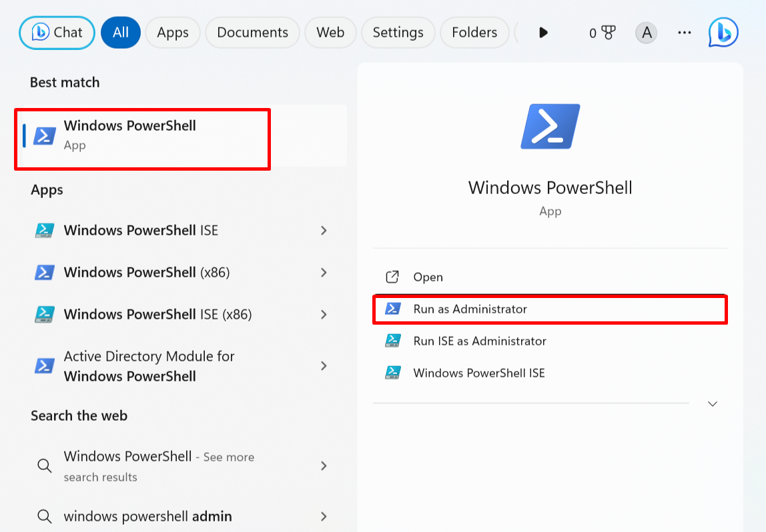The image size is (766, 532).
Task: Click the Windows PowerShell (x86) app icon
Action: (45, 273)
